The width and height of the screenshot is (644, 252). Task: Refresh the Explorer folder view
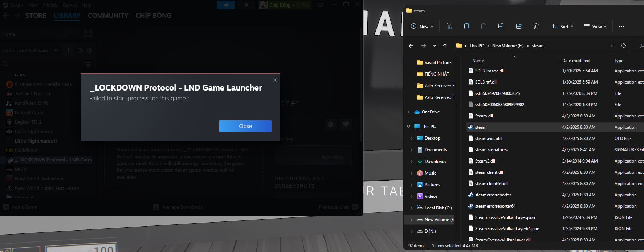(624, 45)
